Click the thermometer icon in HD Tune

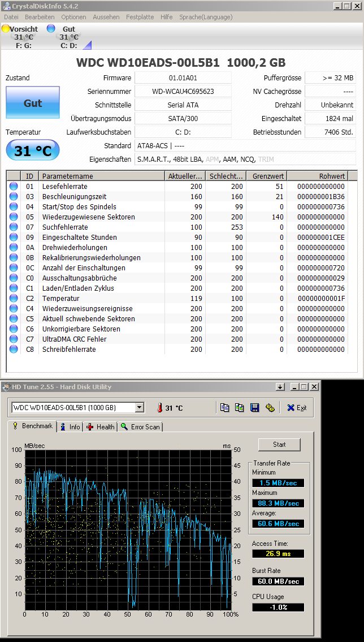pos(159,408)
